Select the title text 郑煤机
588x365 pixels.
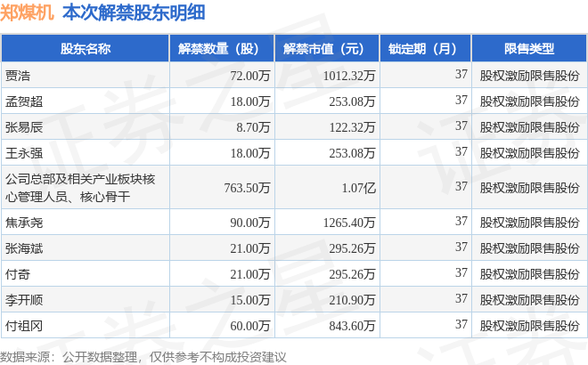[27, 12]
